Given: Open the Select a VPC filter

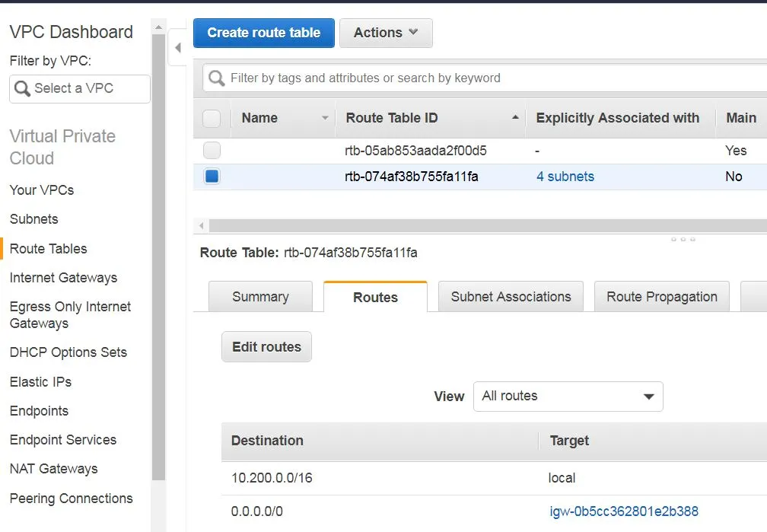Looking at the screenshot, I should [80, 88].
